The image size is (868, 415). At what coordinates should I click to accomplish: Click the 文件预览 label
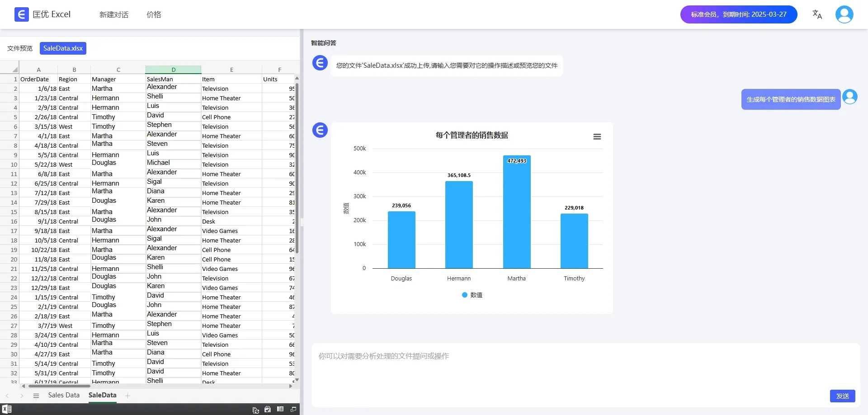pos(20,48)
